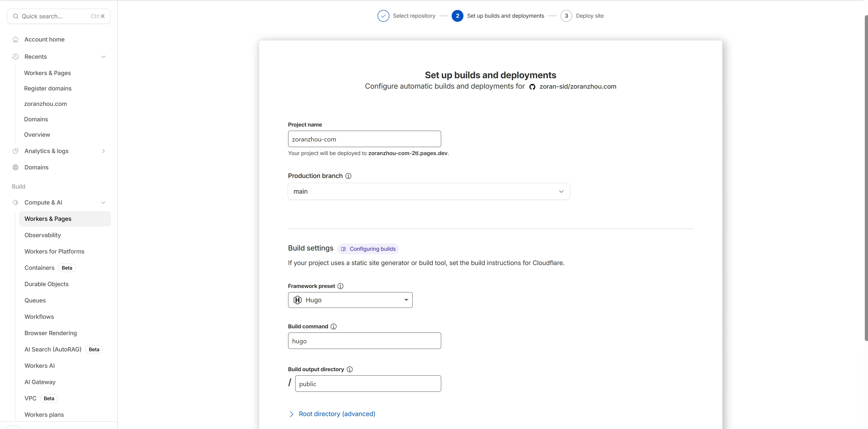Click the step 3 Deploy site circle
This screenshot has width=868, height=429.
click(x=566, y=16)
